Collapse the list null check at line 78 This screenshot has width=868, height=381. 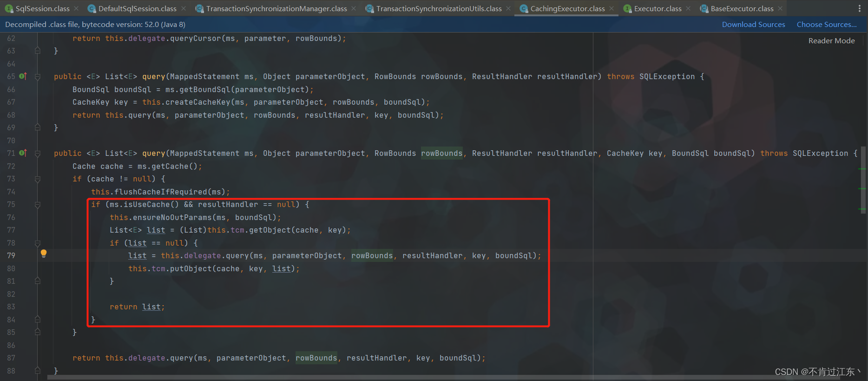coord(38,243)
